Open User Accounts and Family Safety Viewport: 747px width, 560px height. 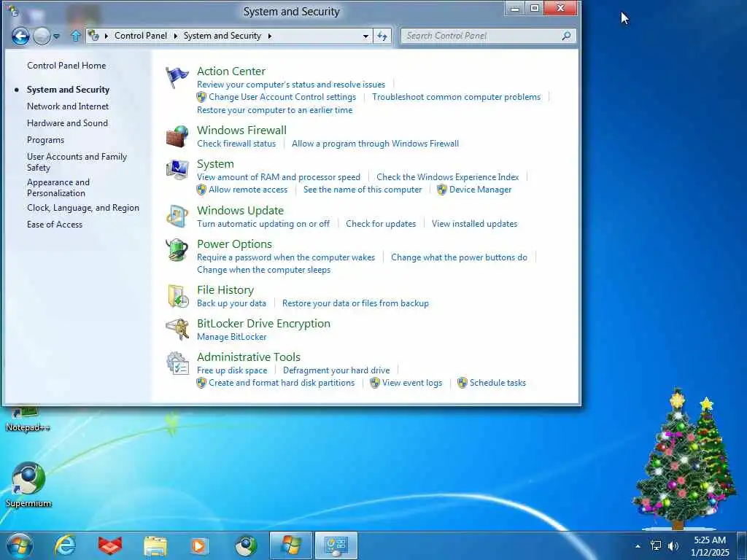pyautogui.click(x=77, y=162)
